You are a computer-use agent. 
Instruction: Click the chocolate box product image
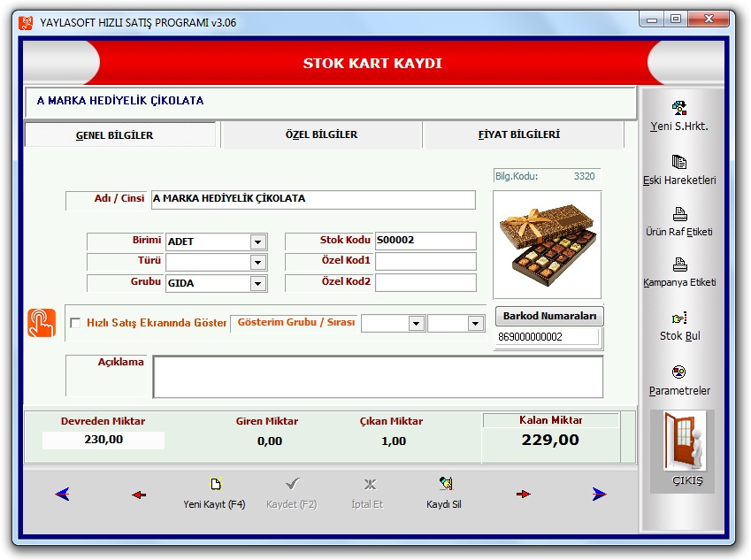pos(547,245)
